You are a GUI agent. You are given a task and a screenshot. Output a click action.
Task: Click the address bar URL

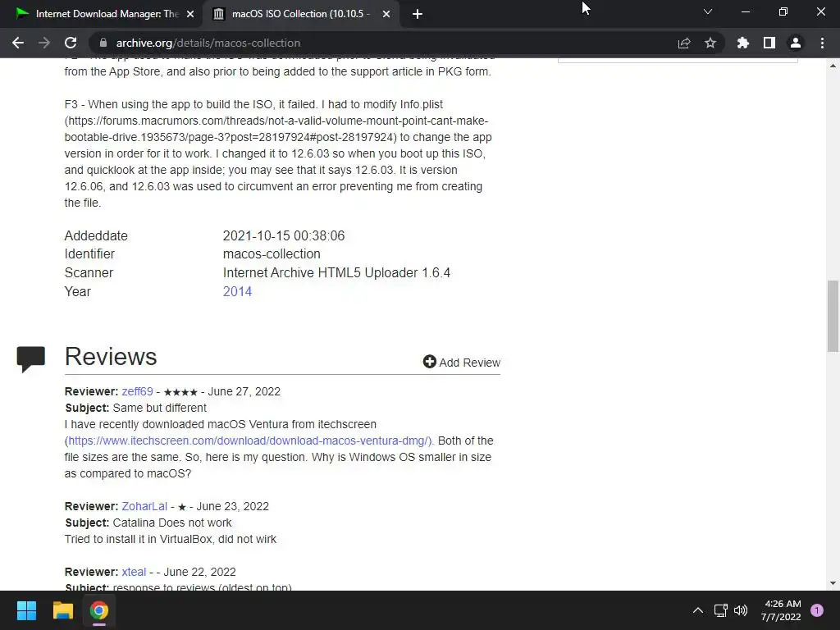pos(208,43)
